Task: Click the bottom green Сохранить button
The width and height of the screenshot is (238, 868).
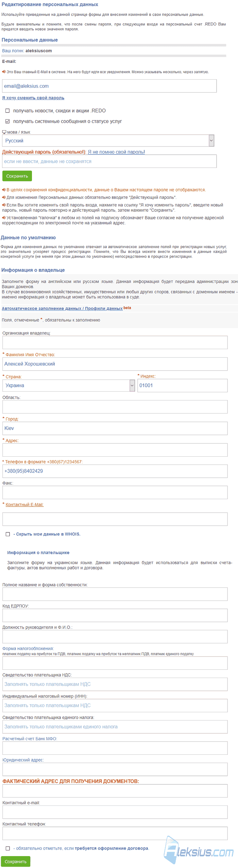Action: coord(16,862)
